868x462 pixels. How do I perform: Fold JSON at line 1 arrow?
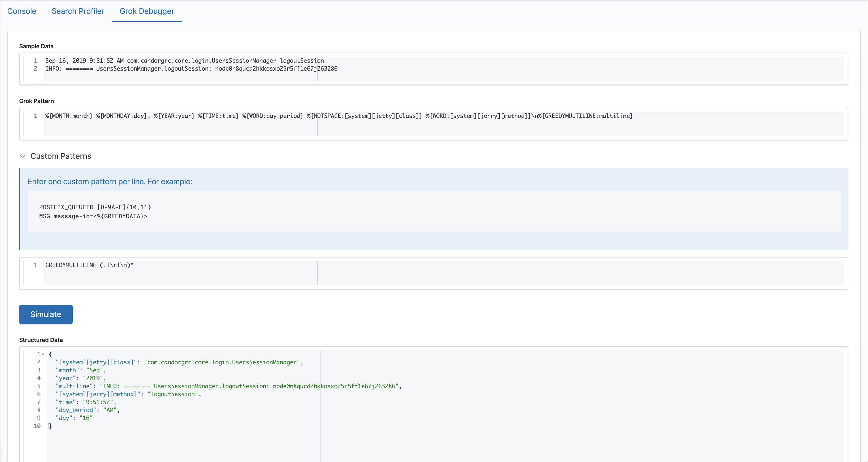point(43,354)
